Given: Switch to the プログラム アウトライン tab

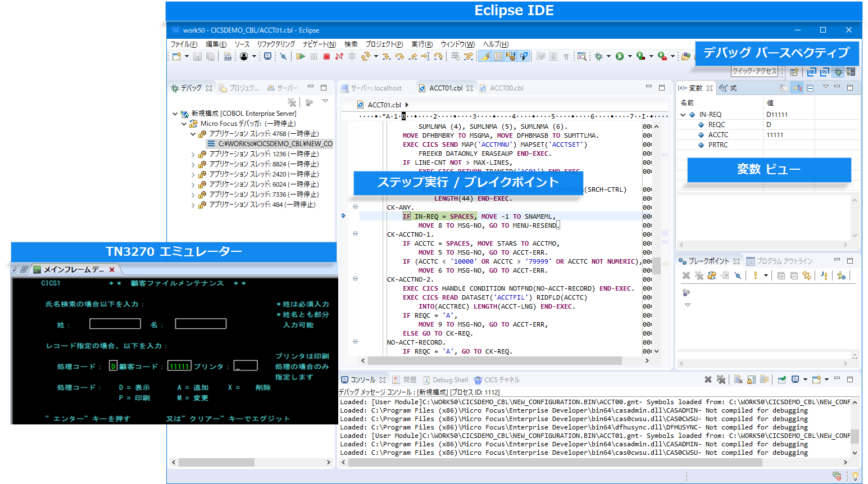Looking at the screenshot, I should 779,261.
